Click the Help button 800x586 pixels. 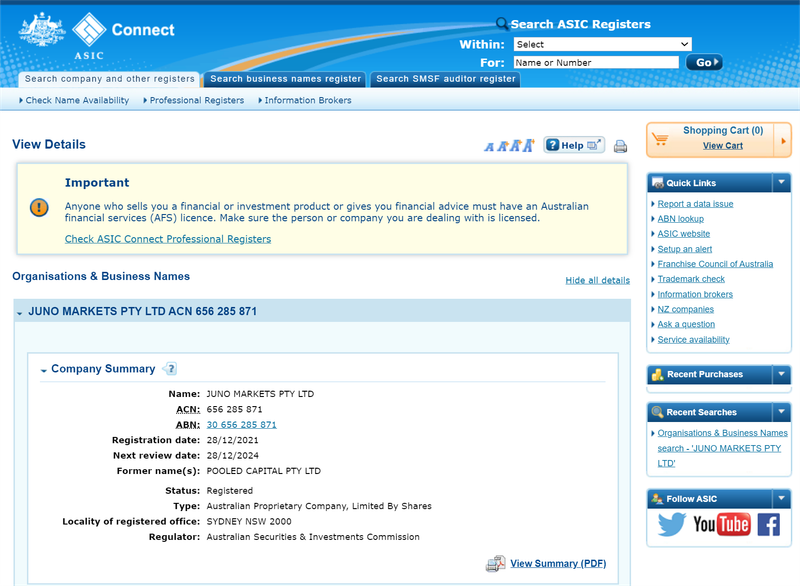click(574, 145)
